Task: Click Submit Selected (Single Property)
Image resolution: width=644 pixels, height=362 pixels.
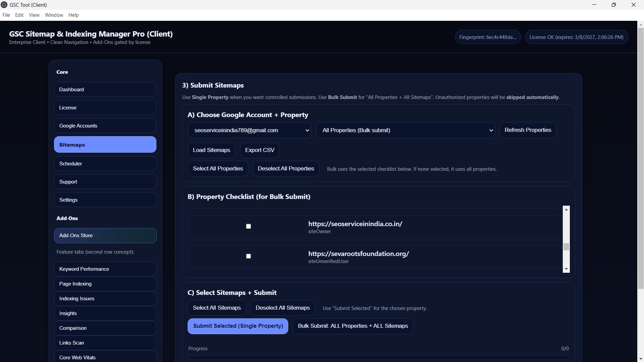Action: click(238, 326)
